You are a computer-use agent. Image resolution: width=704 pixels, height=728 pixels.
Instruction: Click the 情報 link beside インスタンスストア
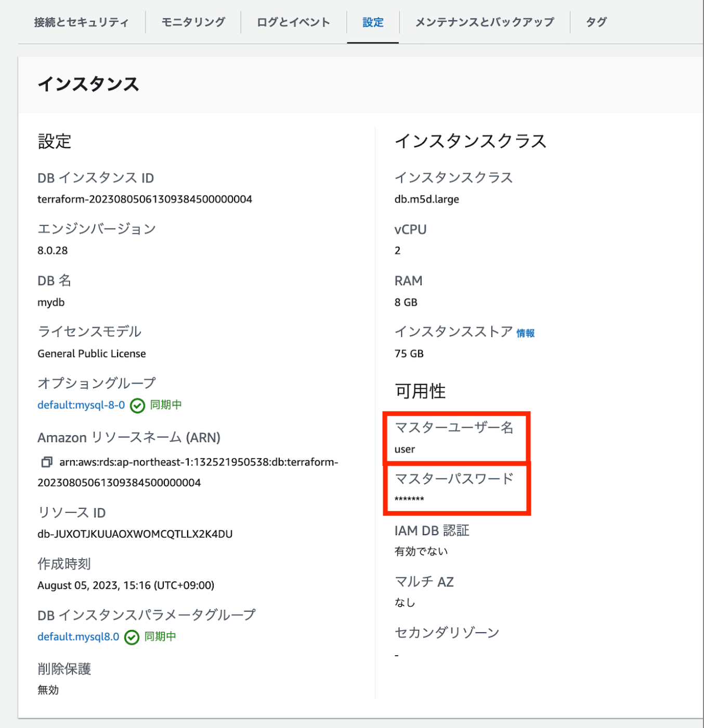pos(526,333)
